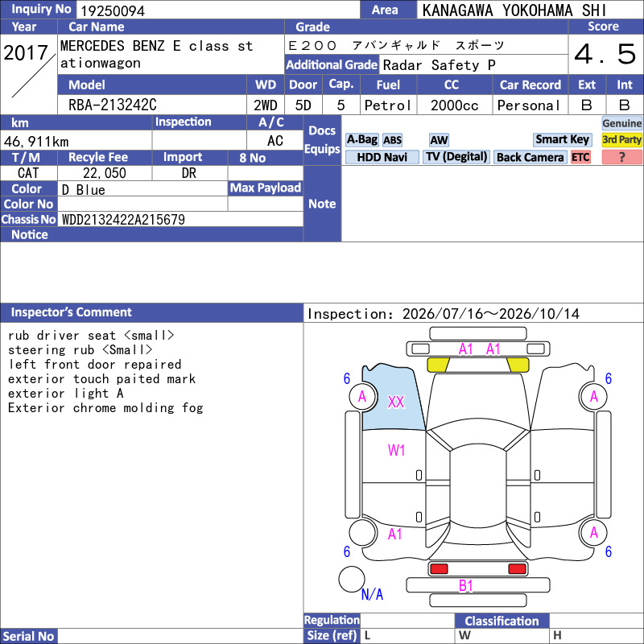Click the Inspector's Comment header
644x644 pixels.
pyautogui.click(x=151, y=312)
